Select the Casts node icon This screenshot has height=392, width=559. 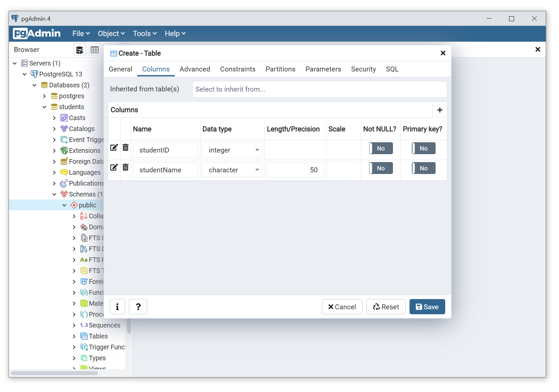64,118
